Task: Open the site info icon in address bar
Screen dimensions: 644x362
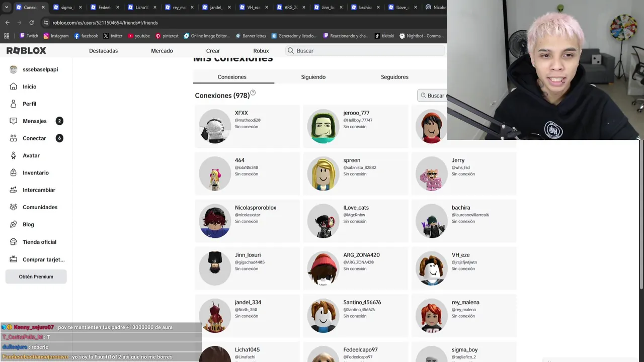Action: [46, 23]
